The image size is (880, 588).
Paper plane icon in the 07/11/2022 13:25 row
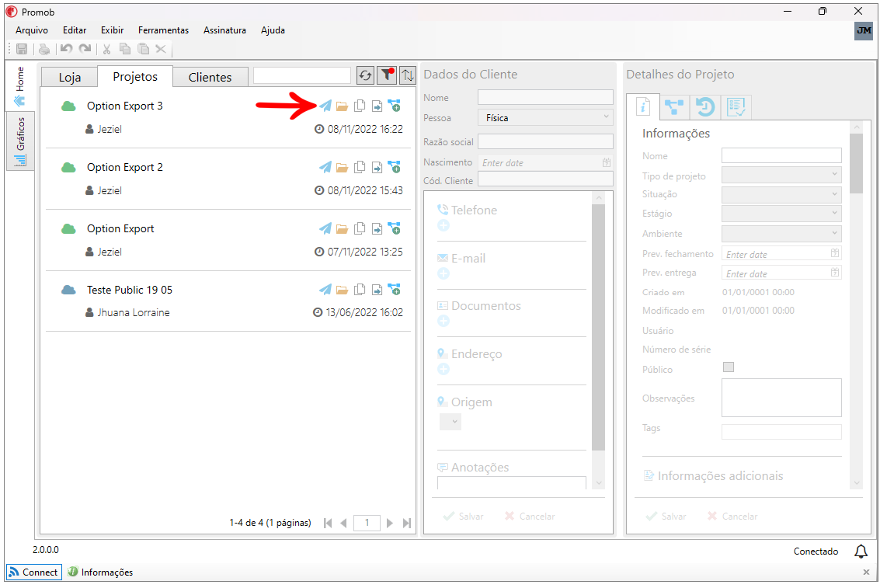pyautogui.click(x=325, y=228)
